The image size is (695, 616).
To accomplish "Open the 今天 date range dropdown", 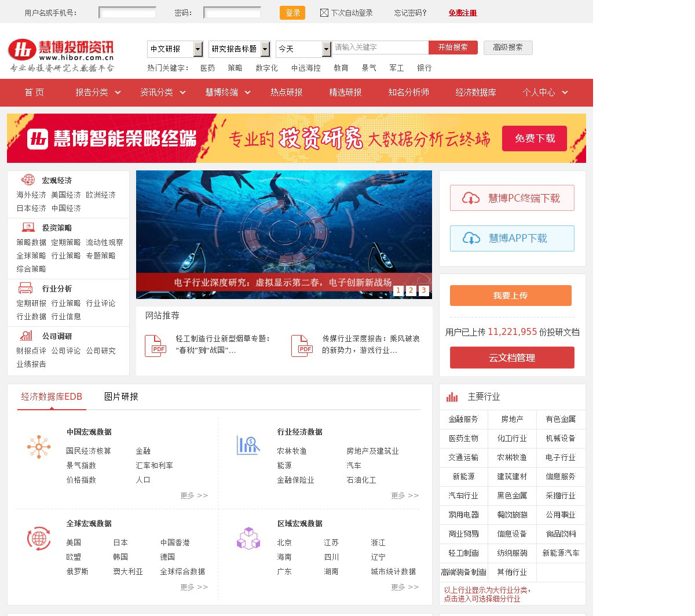I will (x=327, y=49).
